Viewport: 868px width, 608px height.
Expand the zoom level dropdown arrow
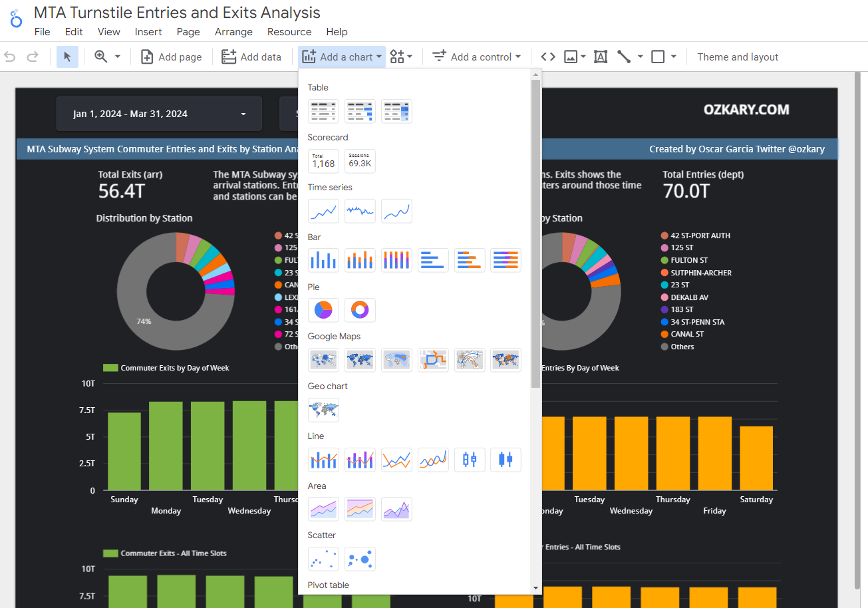[x=118, y=57]
